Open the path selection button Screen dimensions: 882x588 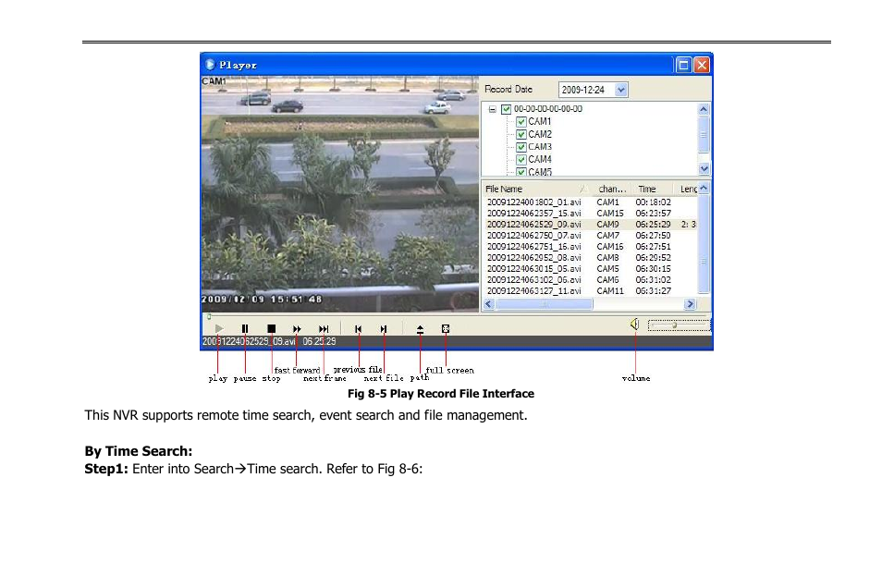pyautogui.click(x=420, y=329)
